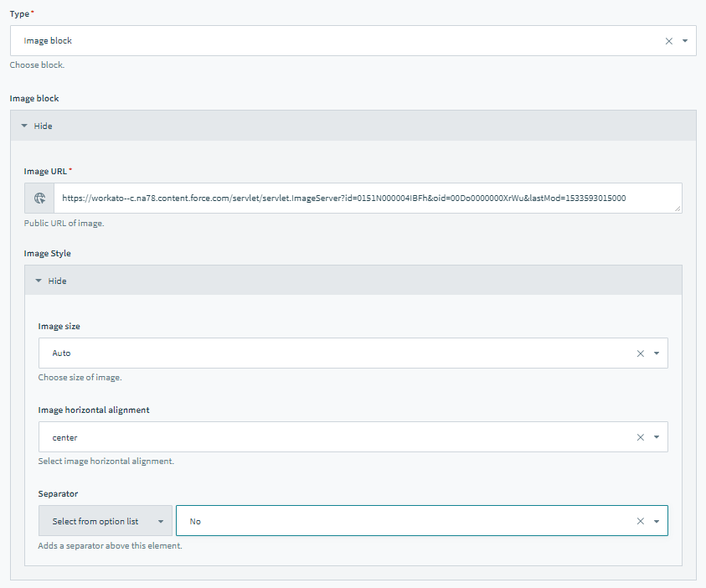
Task: Clear the horizontal alignment center value
Action: (x=640, y=437)
